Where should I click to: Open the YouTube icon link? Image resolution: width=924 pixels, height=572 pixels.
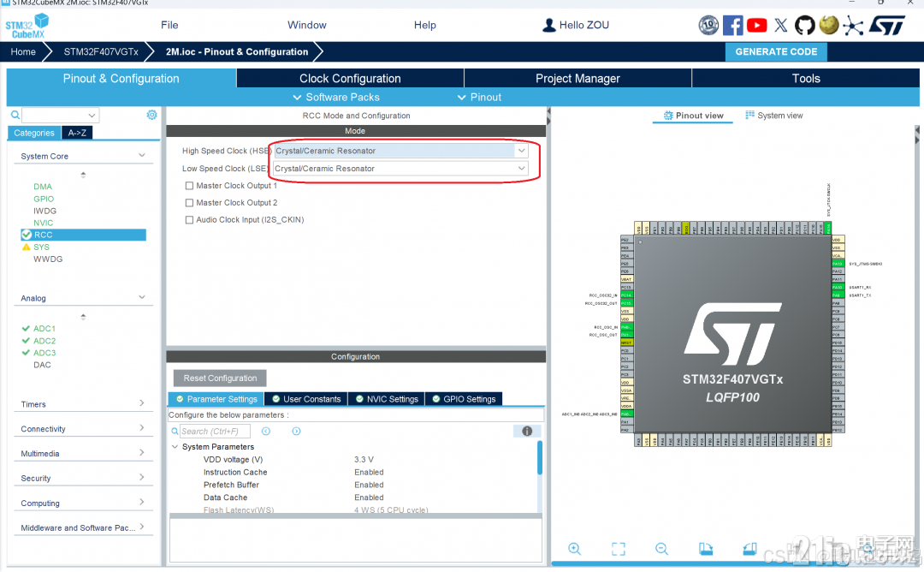coord(756,26)
